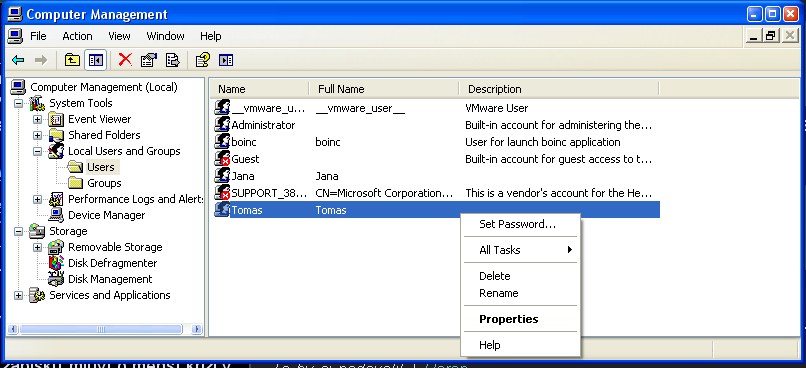Expand the Removable Storage node
Screen dimensions: 806x368
(38, 247)
